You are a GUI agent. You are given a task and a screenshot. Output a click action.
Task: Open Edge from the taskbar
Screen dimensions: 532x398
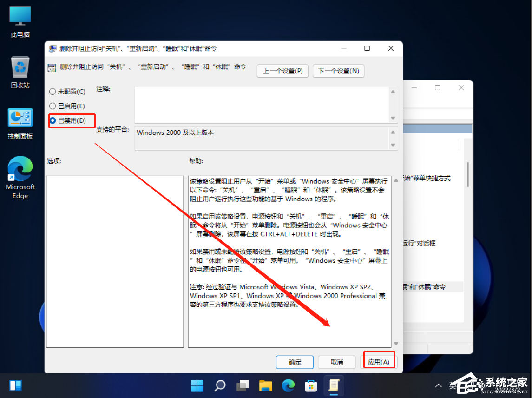[288, 385]
